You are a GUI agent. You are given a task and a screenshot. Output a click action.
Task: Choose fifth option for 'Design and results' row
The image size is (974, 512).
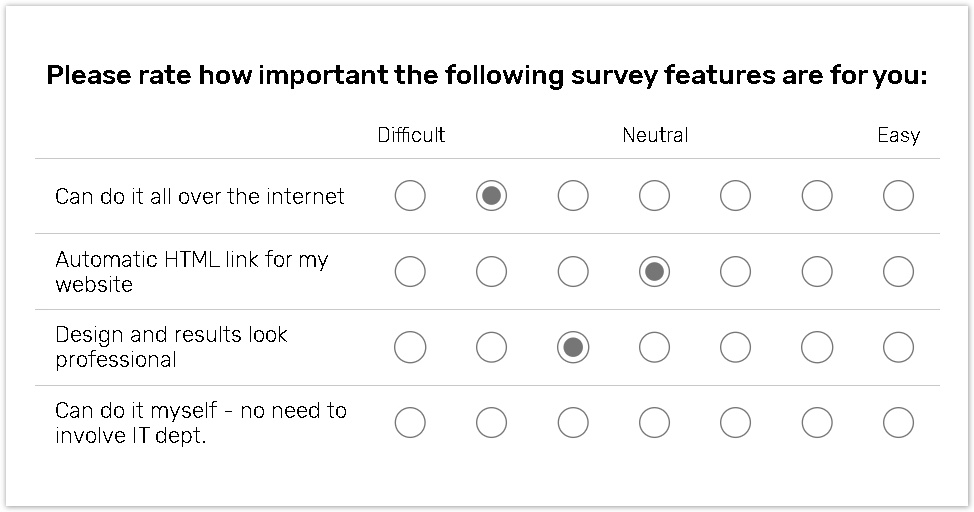pos(735,347)
